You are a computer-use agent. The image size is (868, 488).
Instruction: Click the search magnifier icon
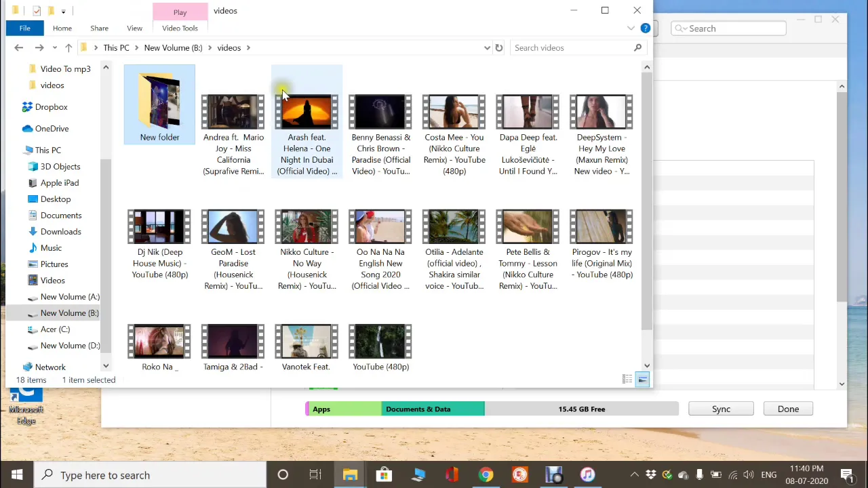637,47
